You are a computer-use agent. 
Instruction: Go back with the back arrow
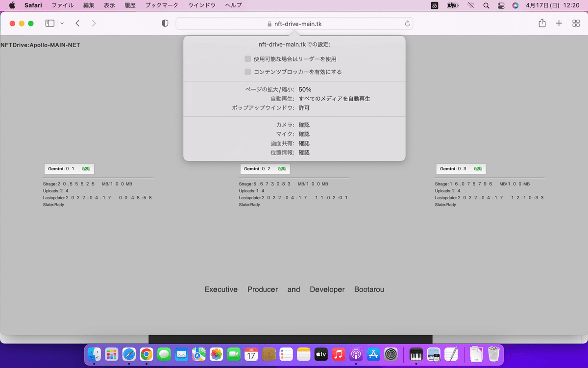click(x=77, y=23)
